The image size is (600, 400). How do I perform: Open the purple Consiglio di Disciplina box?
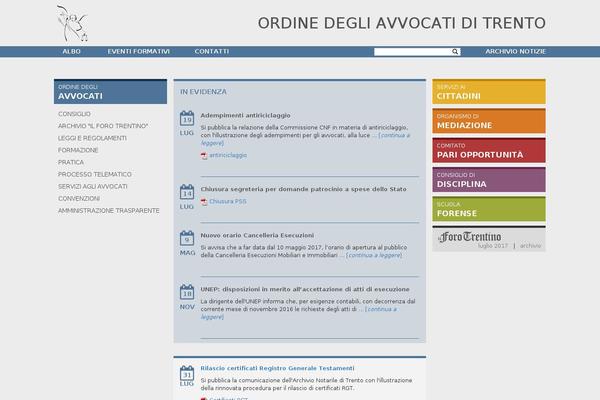pyautogui.click(x=489, y=180)
